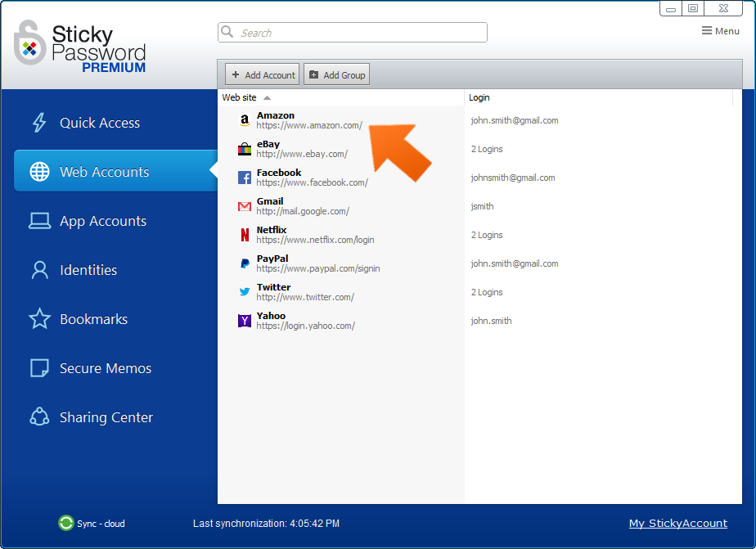The height and width of the screenshot is (549, 756).
Task: Click the http://www.ebay.com/ URL
Action: (302, 155)
